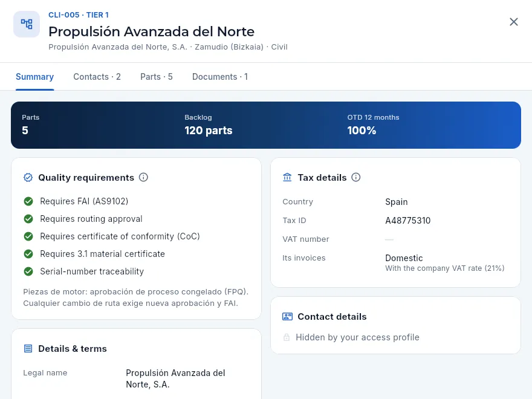This screenshot has width=532, height=399.
Task: Click the Zamudio (Bizkaia) subtitle line
Action: [168, 47]
